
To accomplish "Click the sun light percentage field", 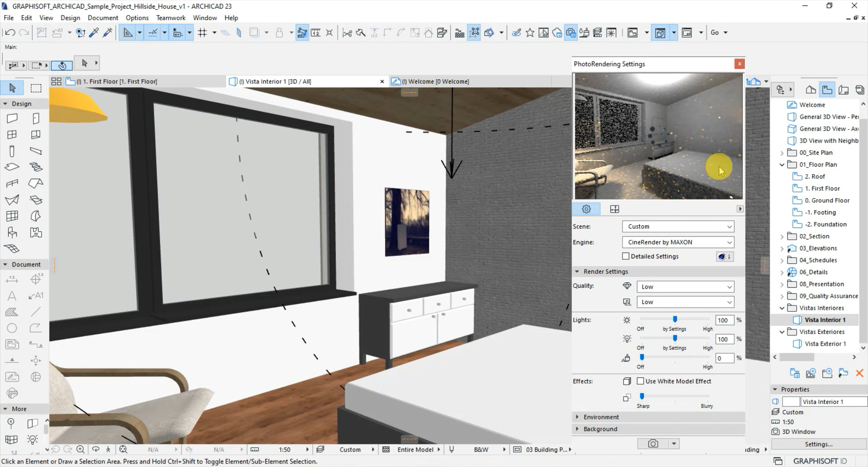I will 724,320.
